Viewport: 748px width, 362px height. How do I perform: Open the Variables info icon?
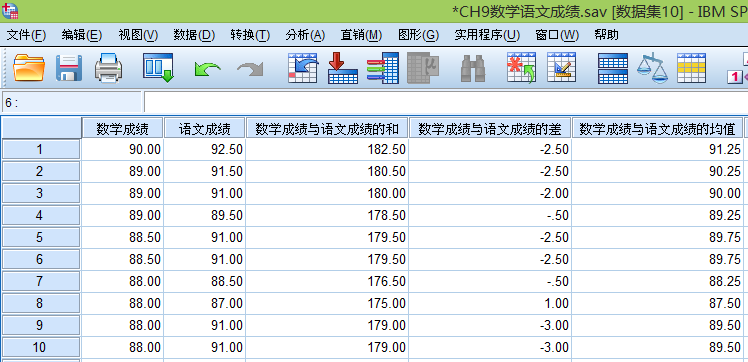(383, 68)
